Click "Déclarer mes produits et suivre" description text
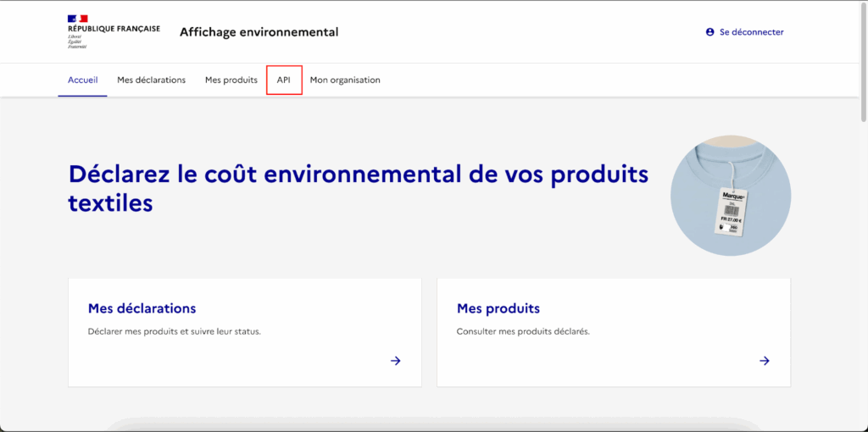Image resolution: width=868 pixels, height=432 pixels. coord(174,331)
